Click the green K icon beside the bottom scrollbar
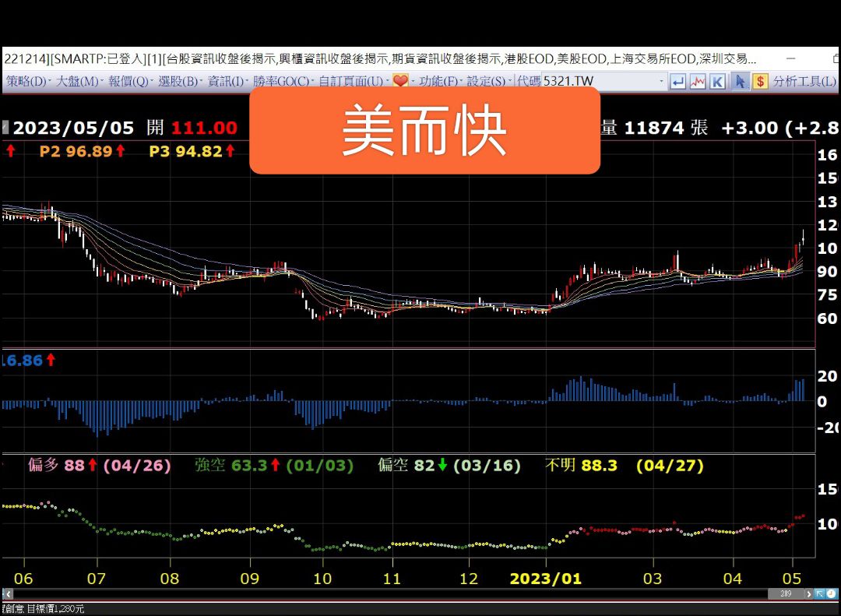This screenshot has width=841, height=616. coord(820,594)
